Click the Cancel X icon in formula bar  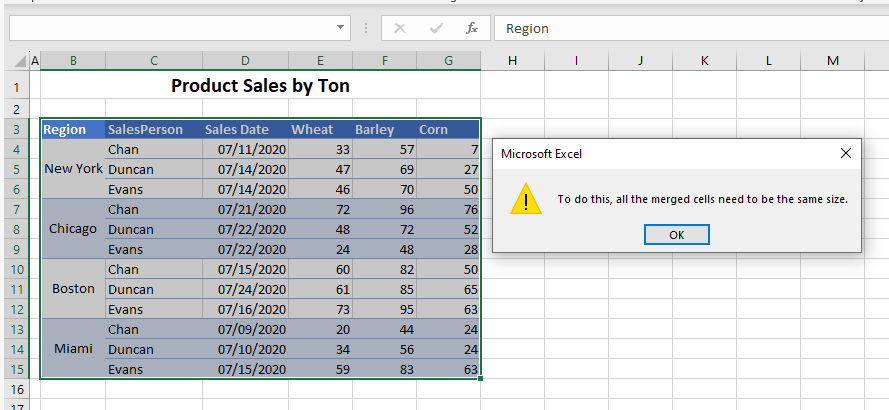[400, 28]
